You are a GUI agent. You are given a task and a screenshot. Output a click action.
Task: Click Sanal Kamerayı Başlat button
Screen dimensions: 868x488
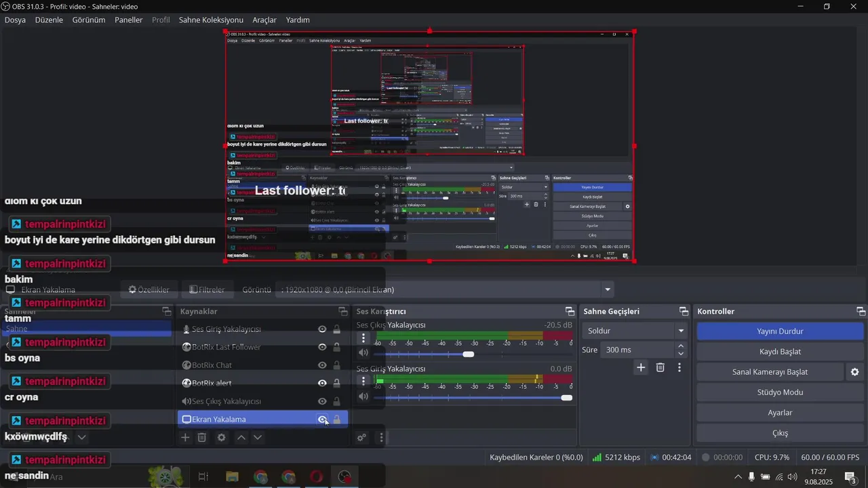(770, 372)
